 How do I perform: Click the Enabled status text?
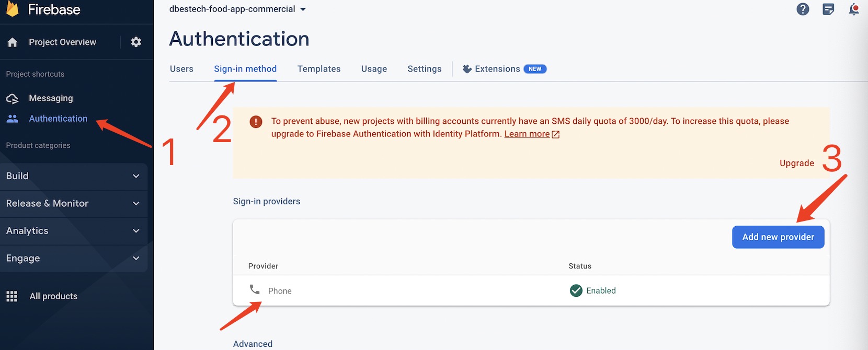pos(601,290)
